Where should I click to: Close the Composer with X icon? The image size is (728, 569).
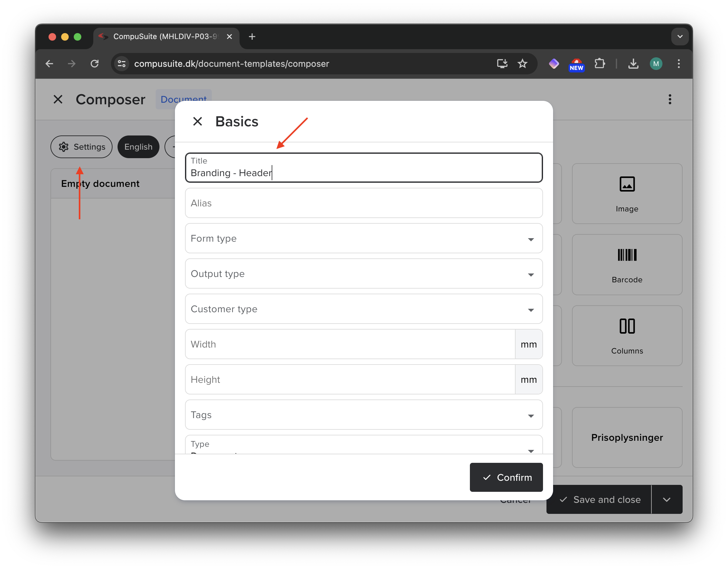[58, 99]
